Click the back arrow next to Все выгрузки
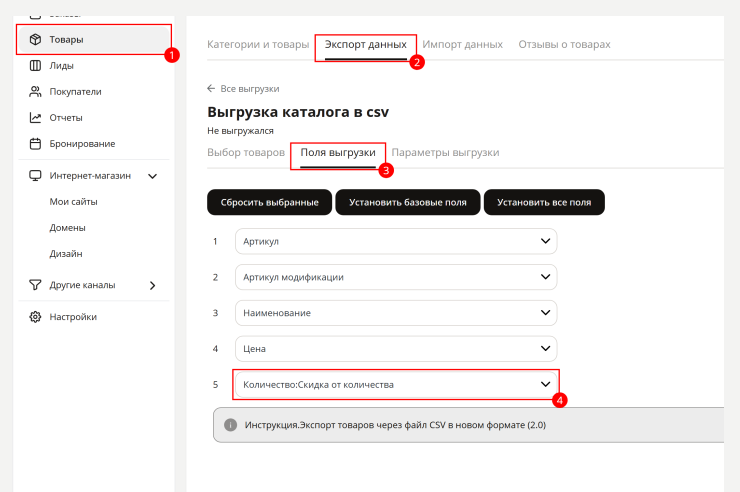The image size is (740, 492). pos(211,88)
